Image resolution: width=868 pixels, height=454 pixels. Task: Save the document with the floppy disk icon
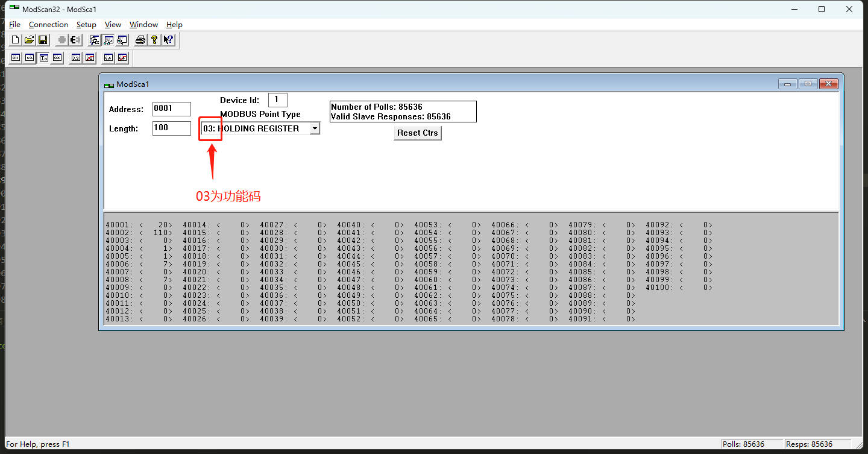[43, 40]
